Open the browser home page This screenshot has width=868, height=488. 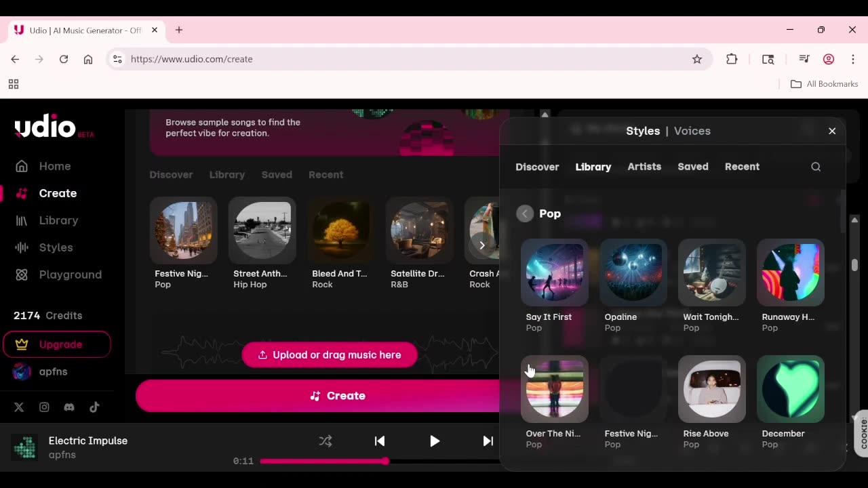[x=88, y=59]
